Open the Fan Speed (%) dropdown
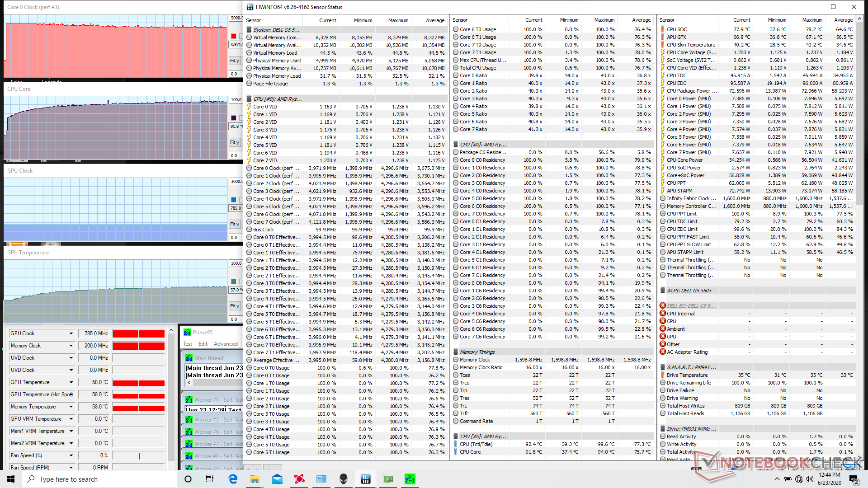The width and height of the screenshot is (868, 488). click(x=71, y=455)
